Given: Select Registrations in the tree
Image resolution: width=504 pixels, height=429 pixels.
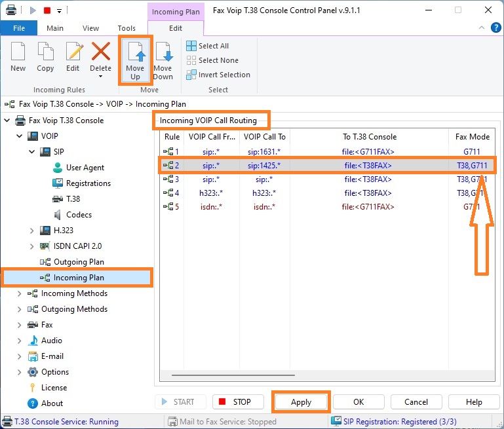Looking at the screenshot, I should coord(81,183).
